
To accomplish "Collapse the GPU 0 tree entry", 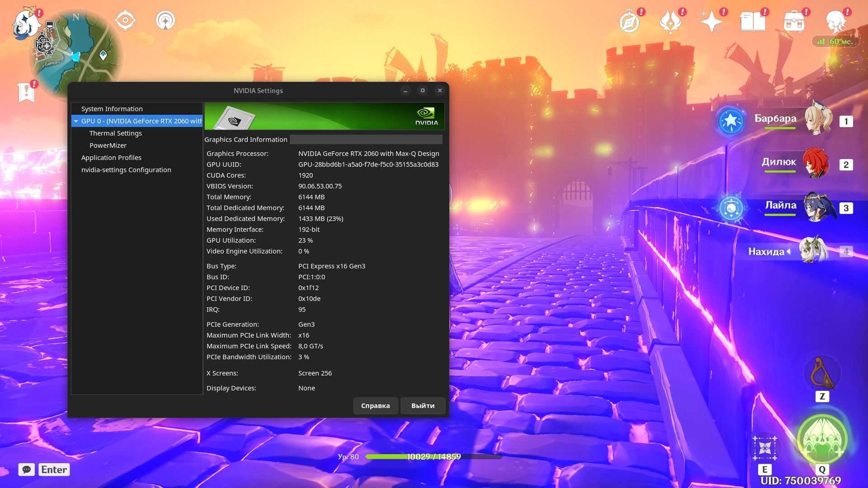I will (x=76, y=121).
